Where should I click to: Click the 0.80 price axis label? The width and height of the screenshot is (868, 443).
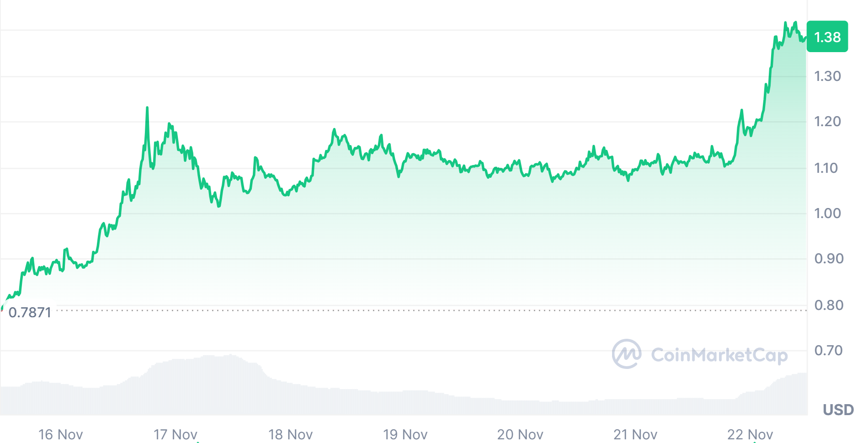tap(829, 305)
